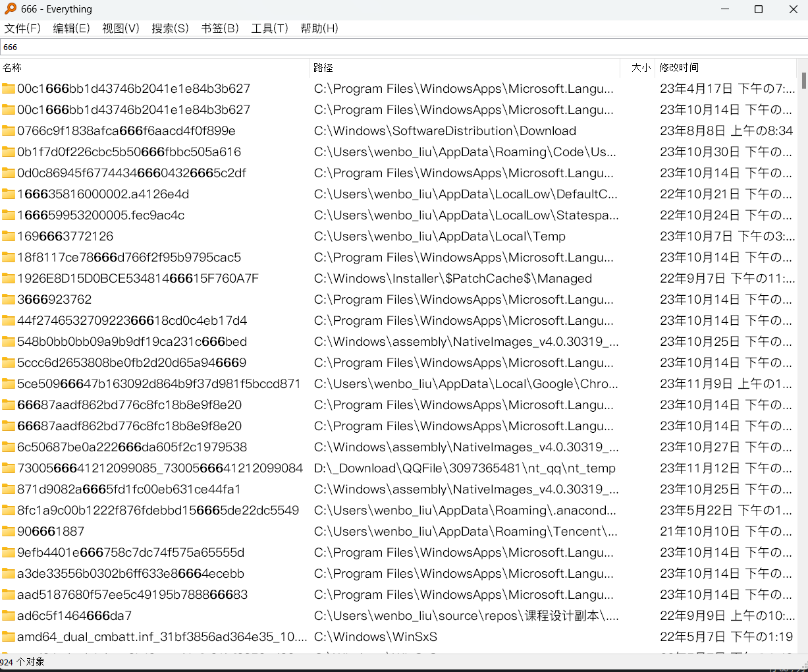The width and height of the screenshot is (808, 672).
Task: Click the Everything app icon in title bar
Action: (x=11, y=9)
